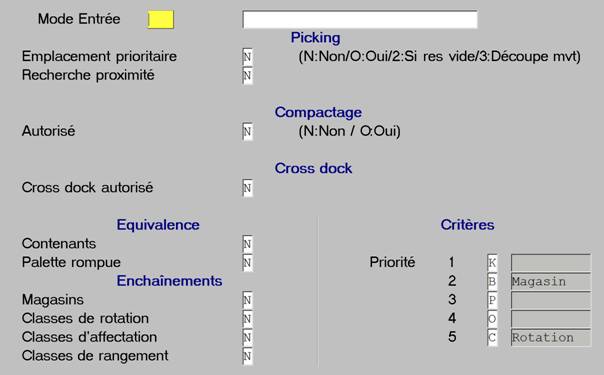Select Priorité 1 code field K
This screenshot has width=604, height=375.
(492, 263)
